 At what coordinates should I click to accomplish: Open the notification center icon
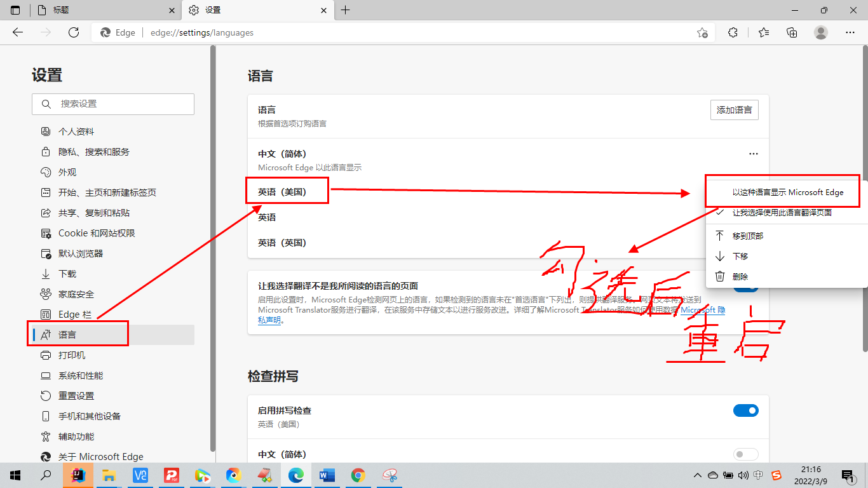847,475
